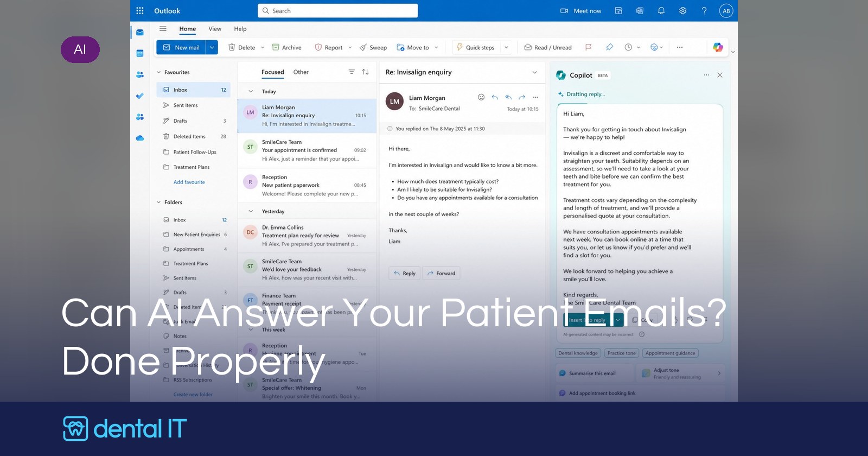Viewport: 868px width, 456px height.
Task: Select the Other inbox tab
Action: coord(301,72)
